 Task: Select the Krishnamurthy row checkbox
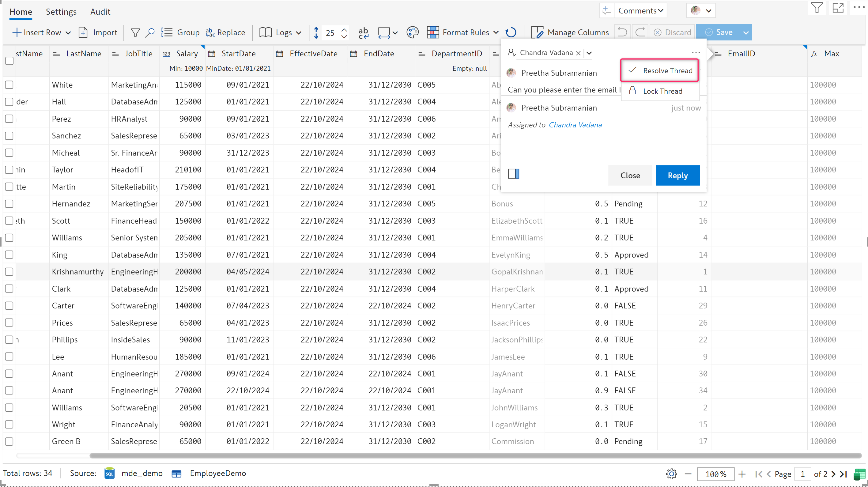tap(9, 272)
